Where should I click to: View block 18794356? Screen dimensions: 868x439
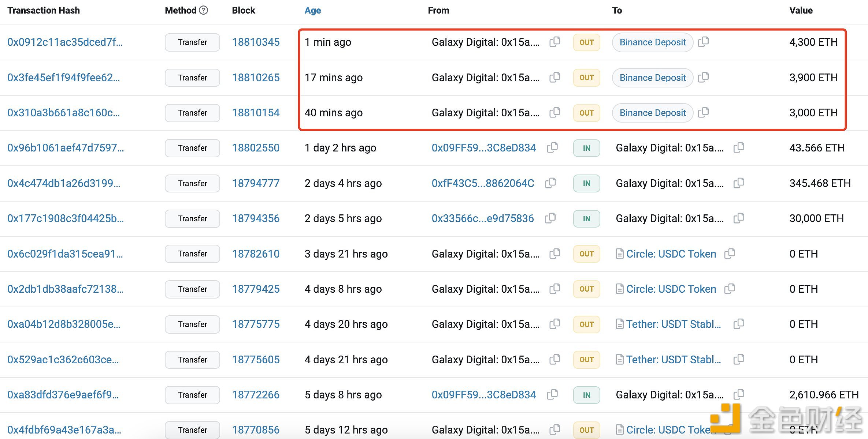pos(256,218)
